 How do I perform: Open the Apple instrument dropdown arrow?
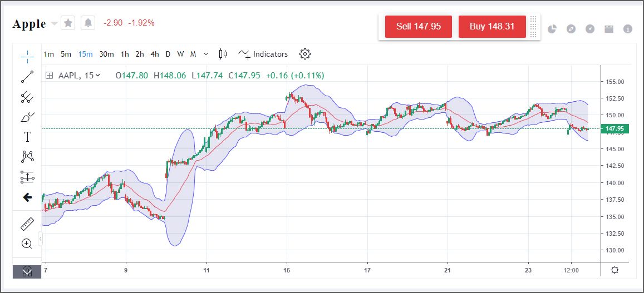(54, 24)
